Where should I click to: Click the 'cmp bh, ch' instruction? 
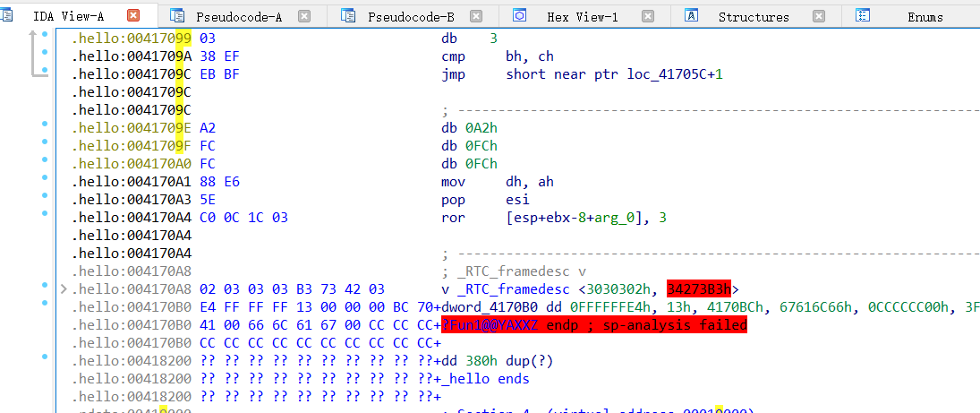pyautogui.click(x=498, y=57)
